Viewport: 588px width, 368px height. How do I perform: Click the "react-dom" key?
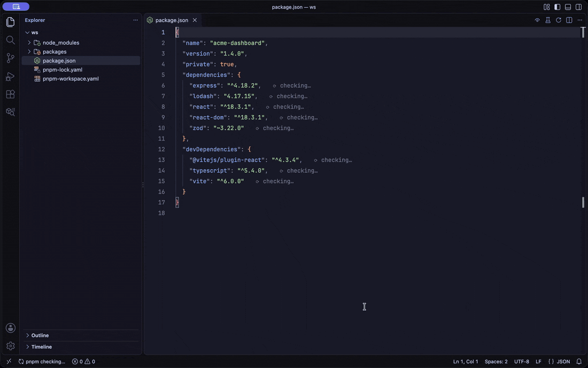[208, 118]
